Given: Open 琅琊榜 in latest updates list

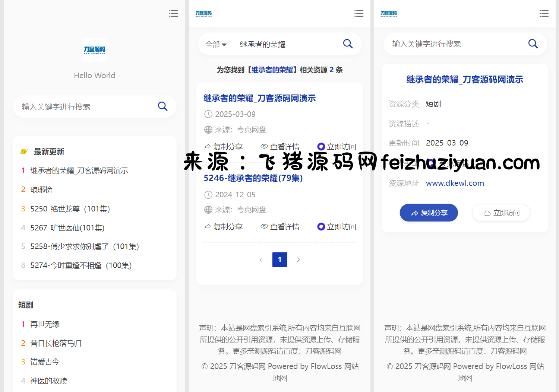Looking at the screenshot, I should click(41, 190).
